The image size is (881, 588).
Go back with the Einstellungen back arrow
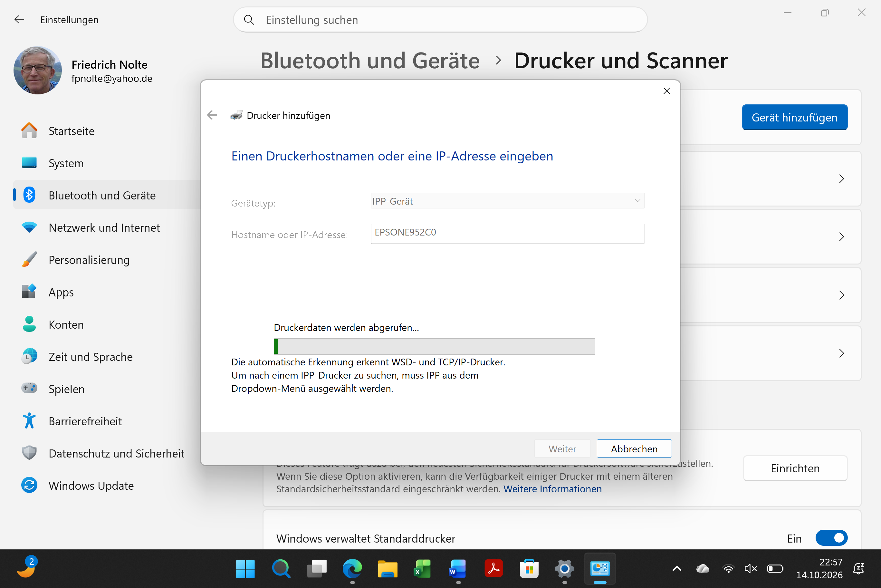tap(19, 20)
